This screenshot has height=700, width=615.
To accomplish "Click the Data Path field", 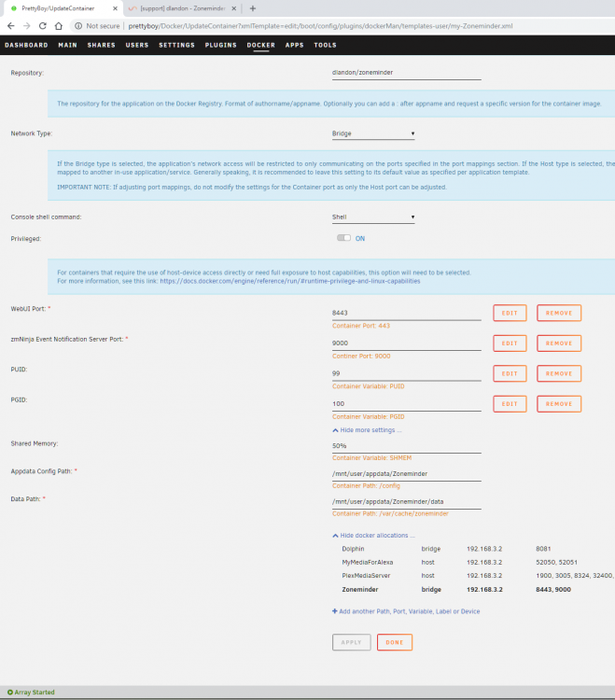I will tap(406, 502).
